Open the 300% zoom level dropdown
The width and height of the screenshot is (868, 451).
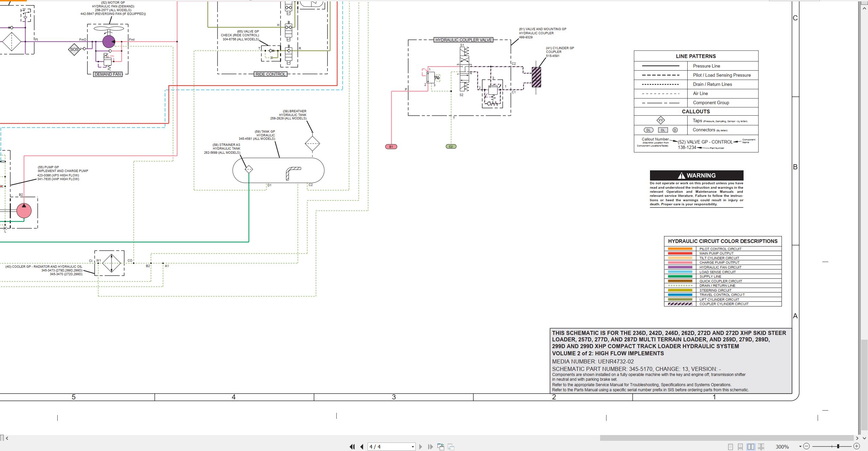[800, 447]
